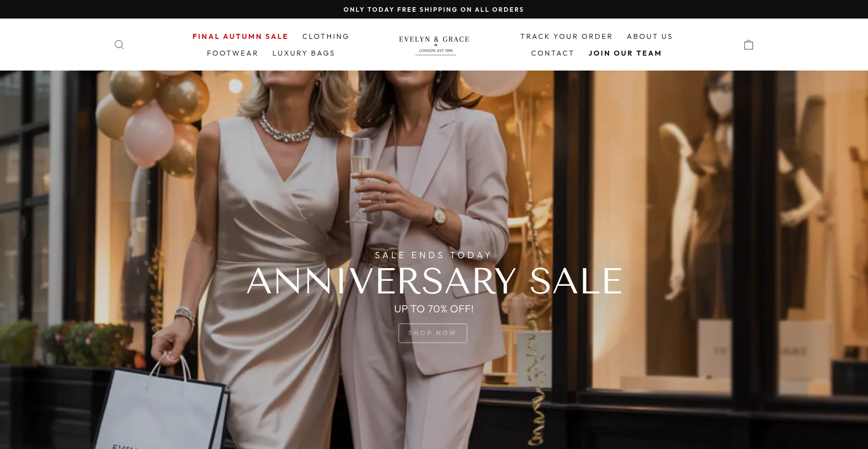The image size is (868, 449).
Task: Browse the Luxury Bags category
Action: [303, 53]
